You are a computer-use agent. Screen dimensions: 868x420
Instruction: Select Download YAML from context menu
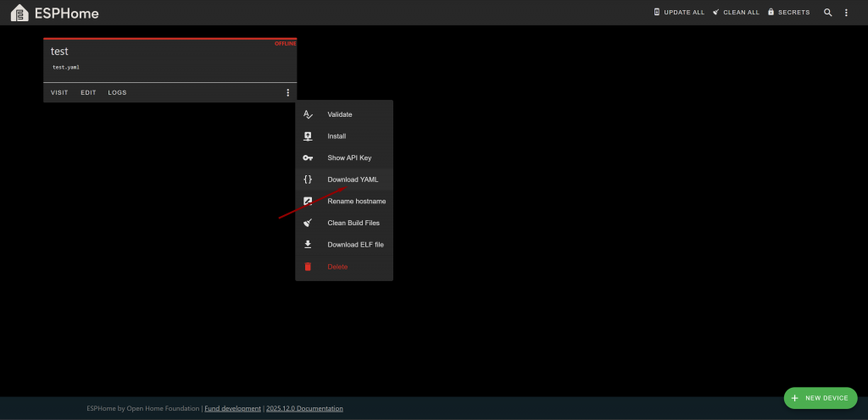pos(353,180)
